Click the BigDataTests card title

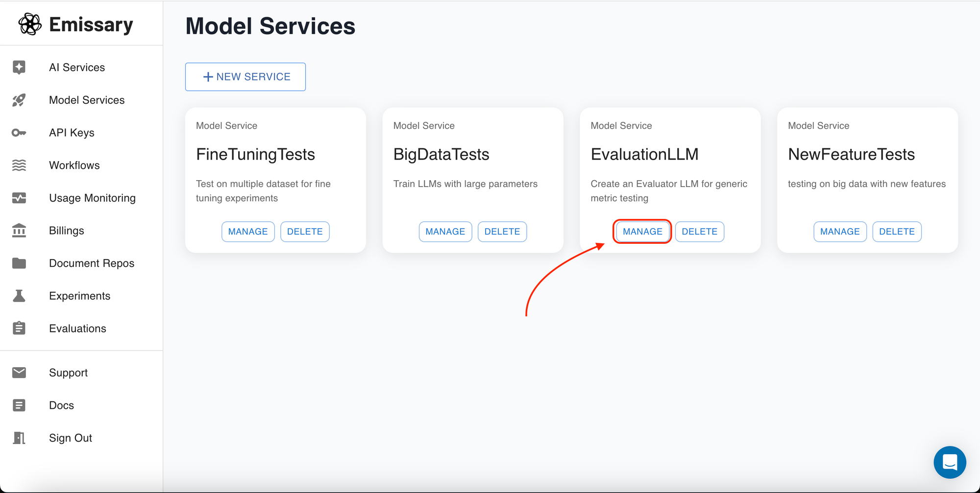441,154
